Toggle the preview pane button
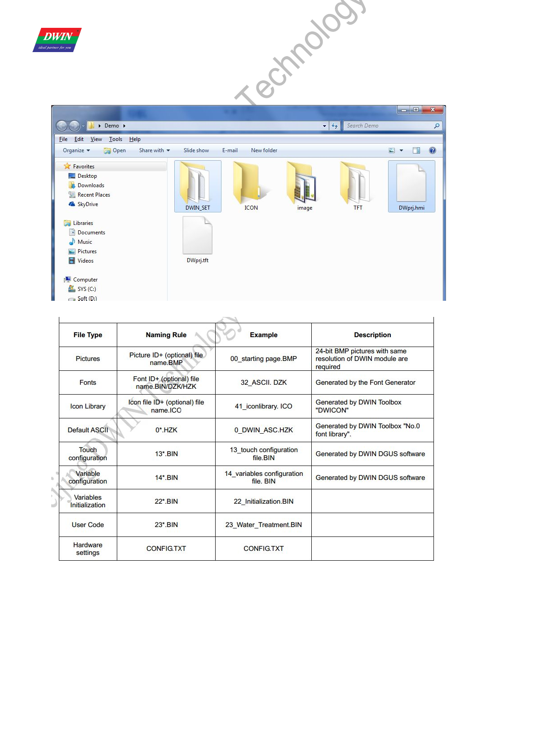535x756 pixels. pos(416,150)
